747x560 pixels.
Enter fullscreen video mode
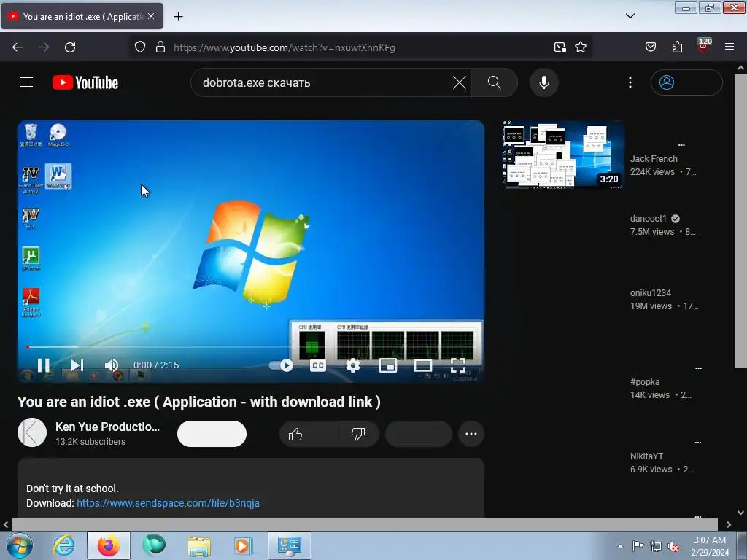pos(458,365)
